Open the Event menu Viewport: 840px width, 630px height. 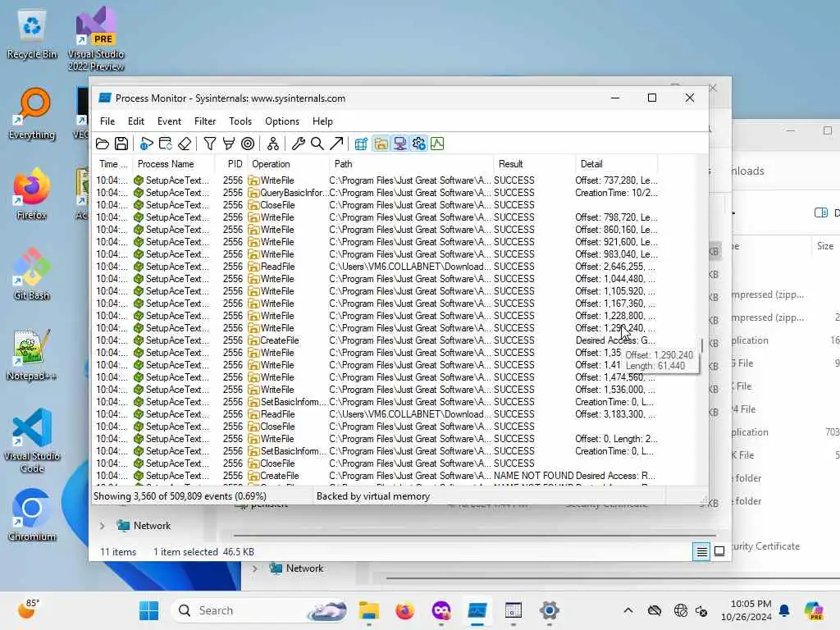coord(169,121)
